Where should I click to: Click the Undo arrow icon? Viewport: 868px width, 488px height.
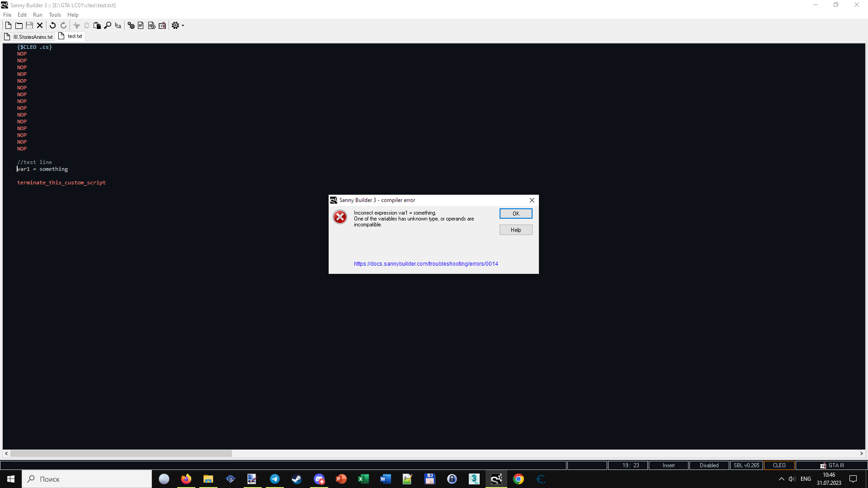click(52, 25)
